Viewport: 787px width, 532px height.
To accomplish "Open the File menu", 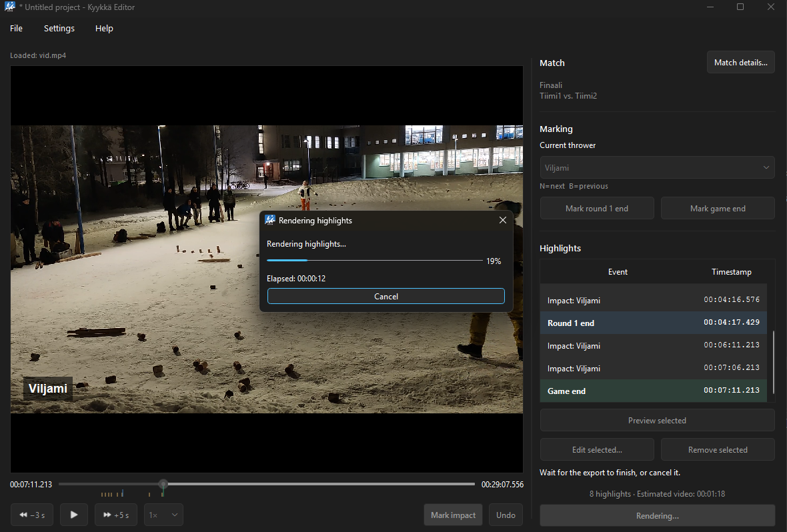I will [x=16, y=29].
